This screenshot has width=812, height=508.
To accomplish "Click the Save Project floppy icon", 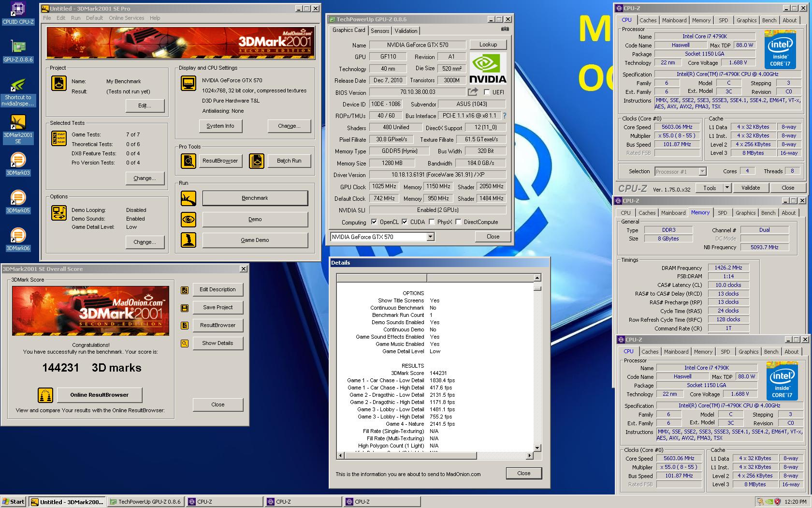I will point(185,308).
